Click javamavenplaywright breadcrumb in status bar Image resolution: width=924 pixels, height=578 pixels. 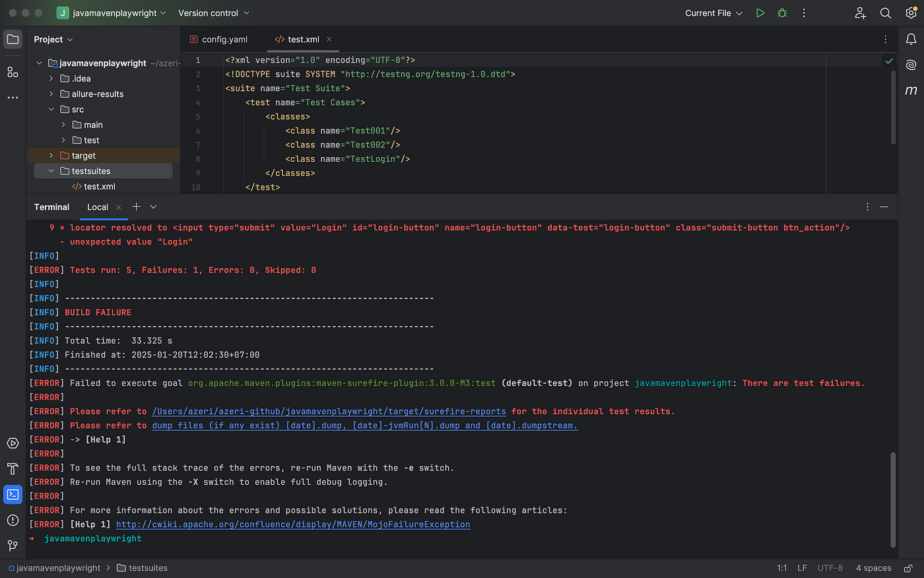tap(54, 568)
